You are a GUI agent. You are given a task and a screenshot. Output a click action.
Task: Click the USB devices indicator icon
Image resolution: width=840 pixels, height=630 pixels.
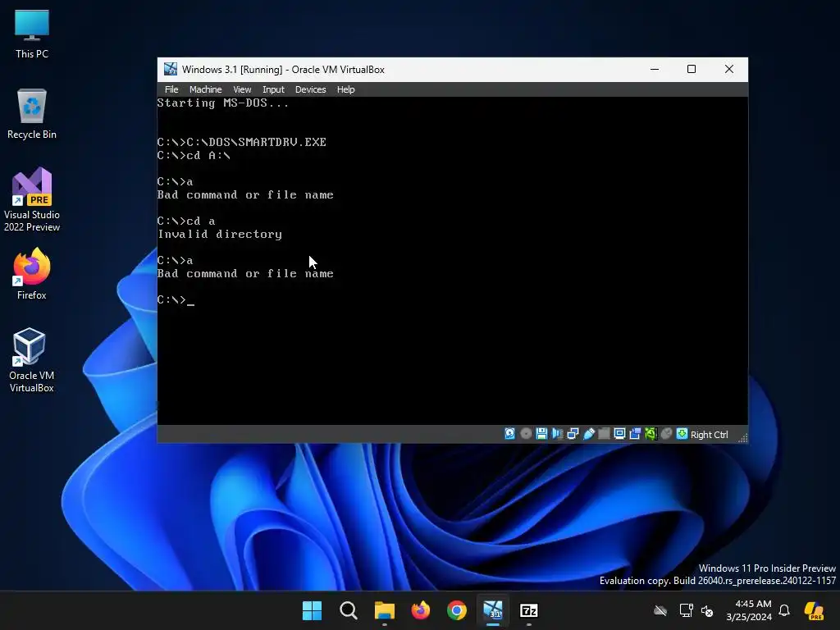(589, 434)
